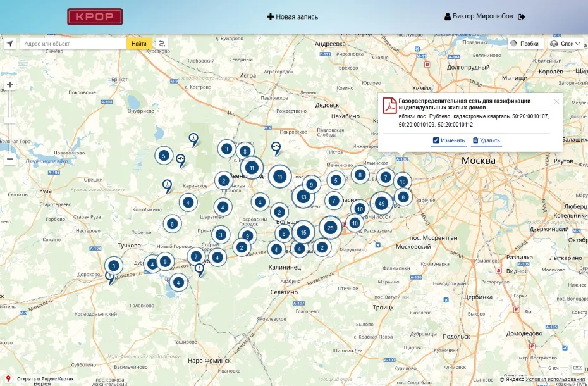Click the geolocation arrow icon
This screenshot has width=588, height=386.
pyautogui.click(x=10, y=44)
